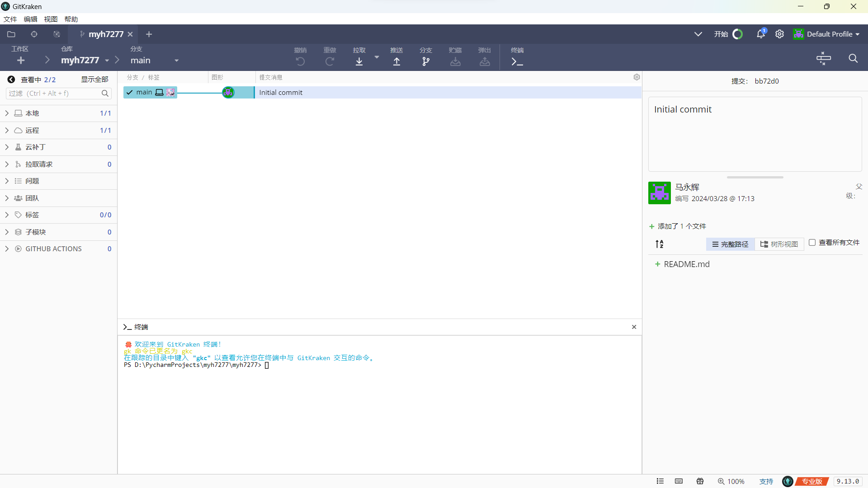The height and width of the screenshot is (488, 868).
Task: Click the 专业版 badge
Action: 812,482
